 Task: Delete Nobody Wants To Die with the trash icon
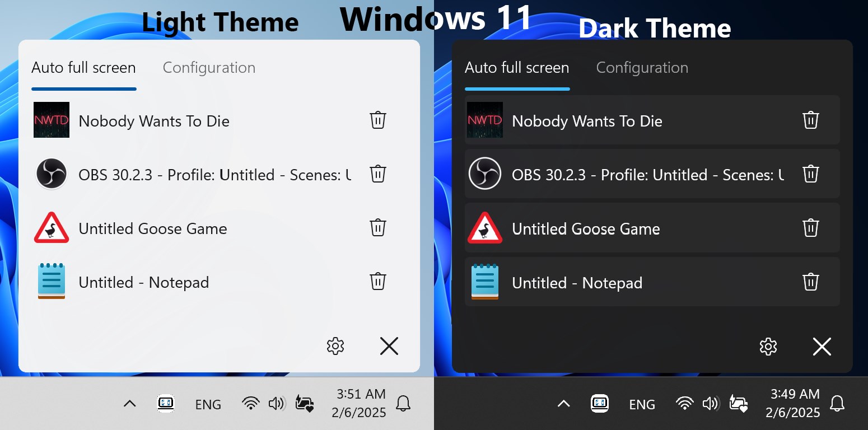378,119
